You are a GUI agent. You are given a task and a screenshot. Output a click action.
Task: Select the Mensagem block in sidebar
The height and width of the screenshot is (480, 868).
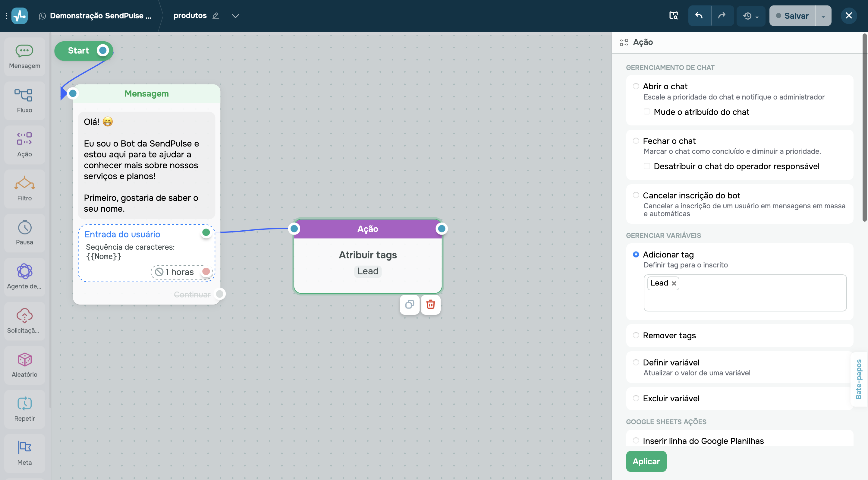25,57
